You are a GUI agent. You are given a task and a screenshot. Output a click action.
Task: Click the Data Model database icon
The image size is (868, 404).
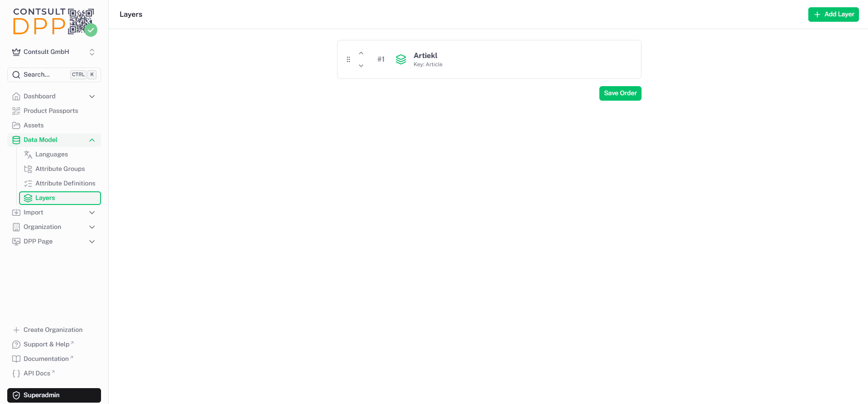(x=16, y=140)
